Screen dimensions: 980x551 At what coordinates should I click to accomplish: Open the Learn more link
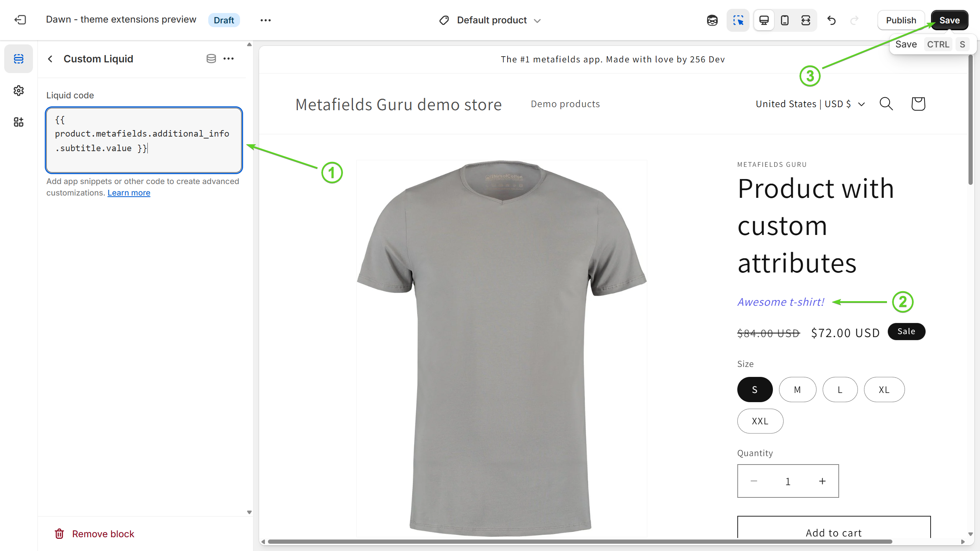click(x=129, y=193)
